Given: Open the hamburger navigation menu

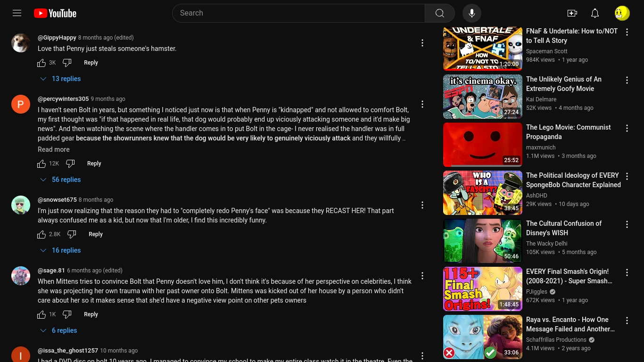Looking at the screenshot, I should [17, 13].
